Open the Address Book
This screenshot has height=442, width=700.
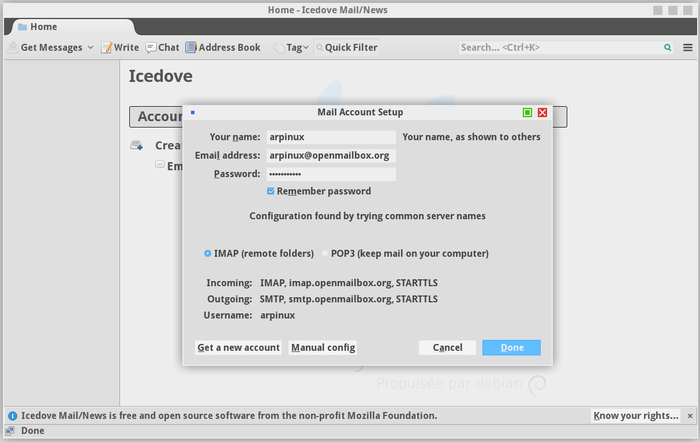223,47
